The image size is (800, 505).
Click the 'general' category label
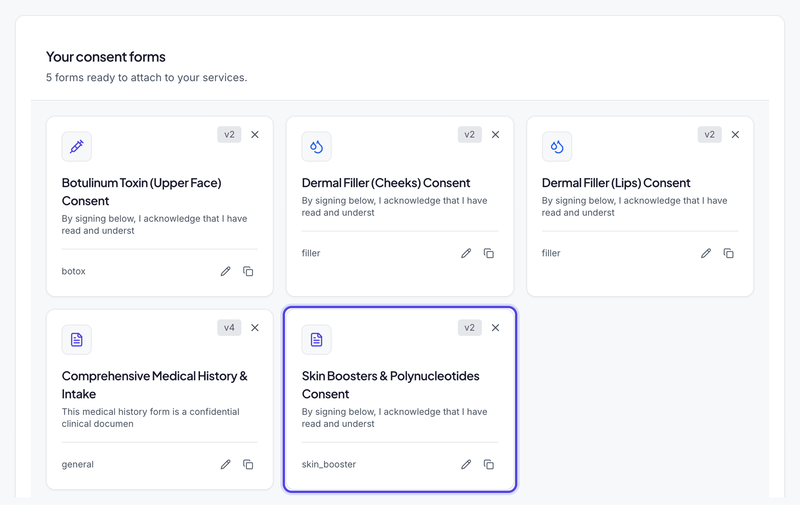(x=78, y=464)
